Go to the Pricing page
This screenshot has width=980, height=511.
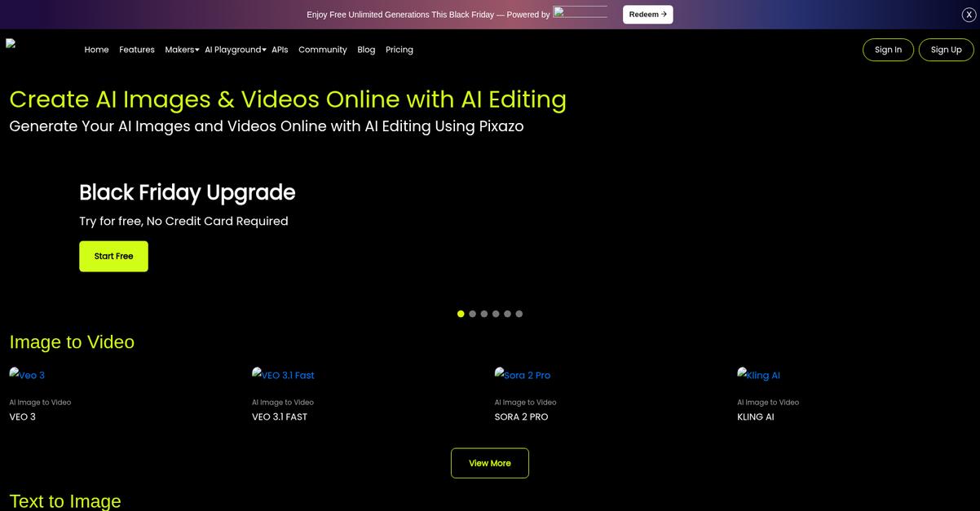[400, 49]
